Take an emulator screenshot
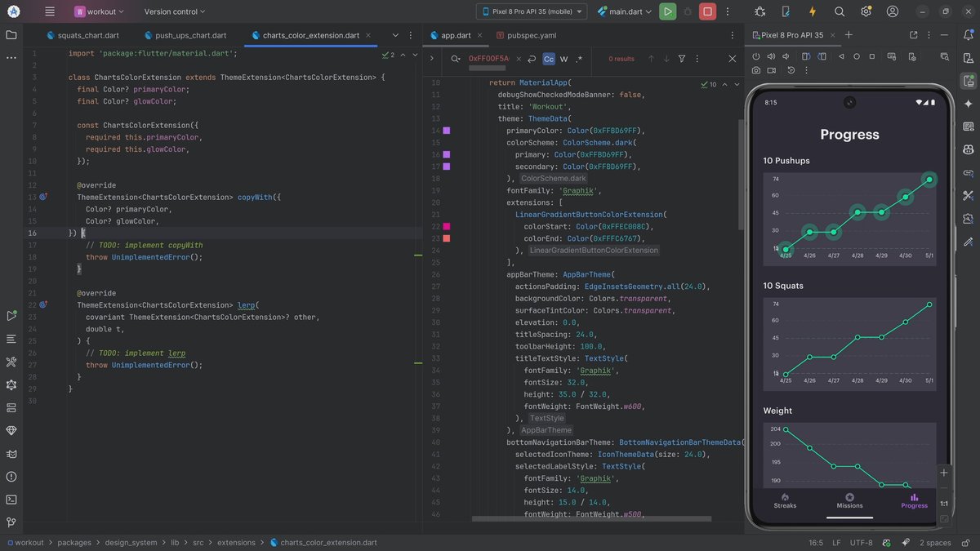Image resolution: width=980 pixels, height=551 pixels. coord(756,70)
